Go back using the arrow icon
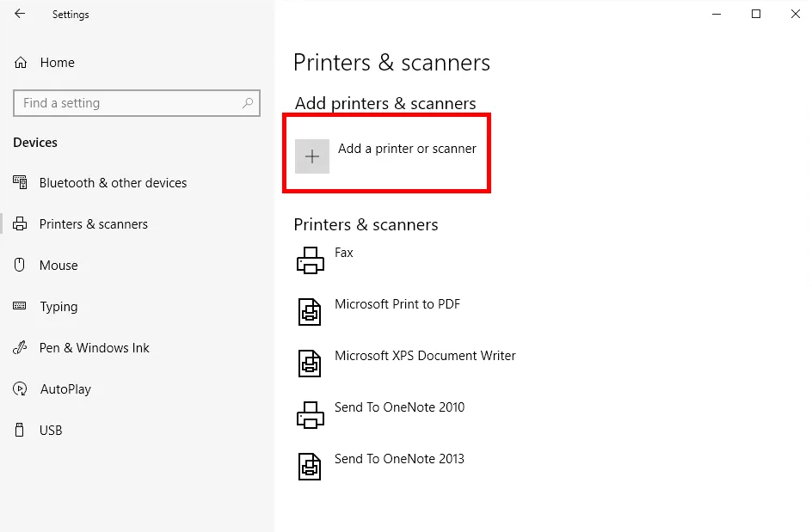This screenshot has width=812, height=532. click(20, 14)
